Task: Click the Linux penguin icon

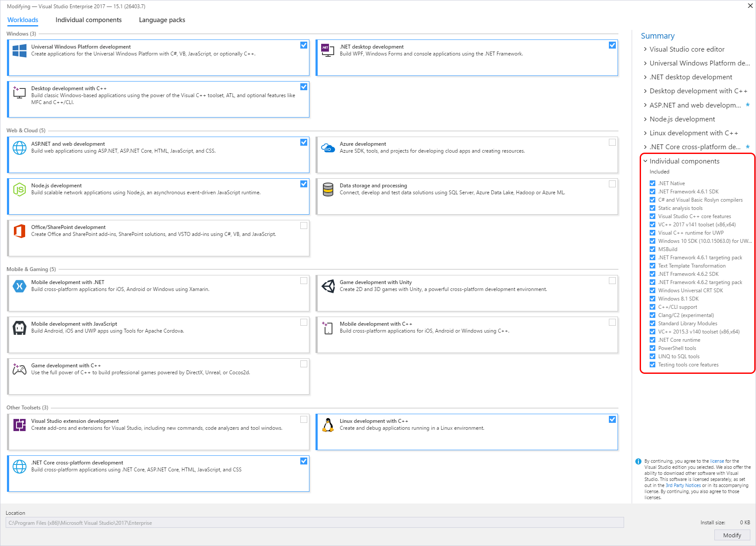Action: (328, 425)
